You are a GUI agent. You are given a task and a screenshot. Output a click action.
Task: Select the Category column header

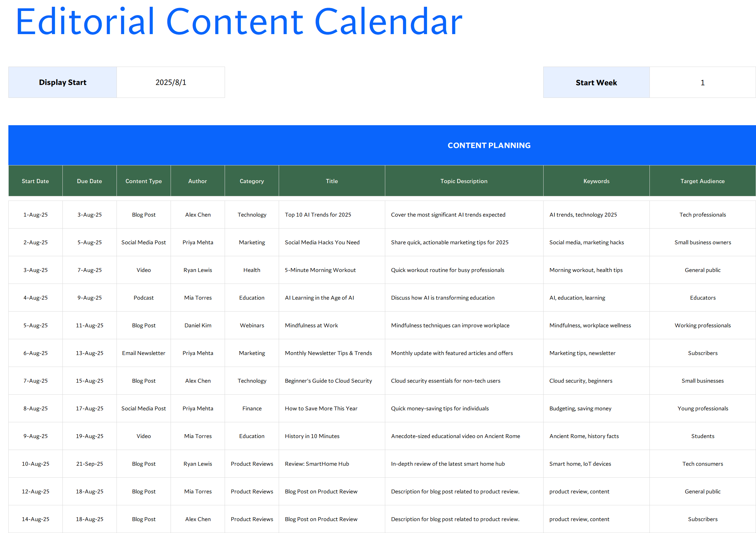tap(252, 181)
